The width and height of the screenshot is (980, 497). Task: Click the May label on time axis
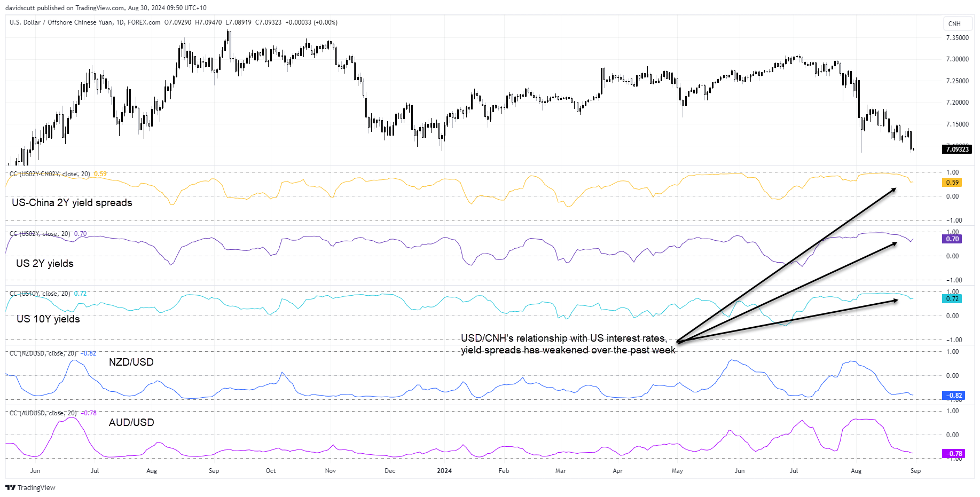coord(677,471)
